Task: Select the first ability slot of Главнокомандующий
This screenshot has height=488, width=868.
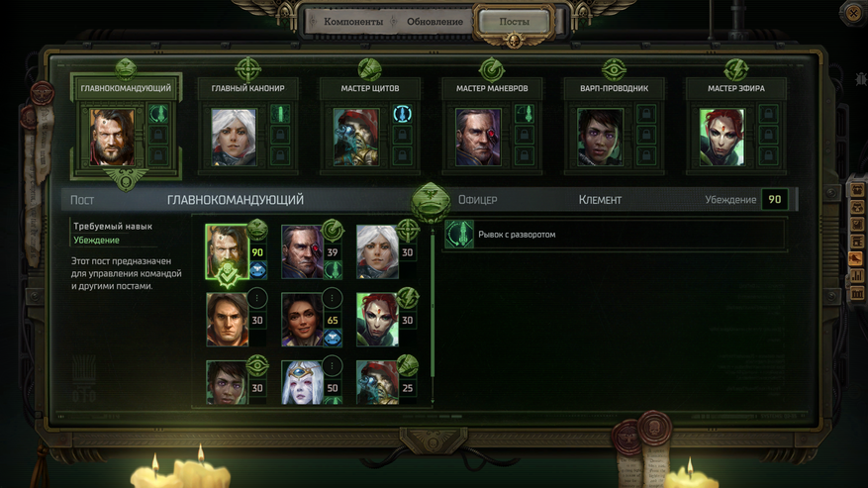Action: click(158, 115)
